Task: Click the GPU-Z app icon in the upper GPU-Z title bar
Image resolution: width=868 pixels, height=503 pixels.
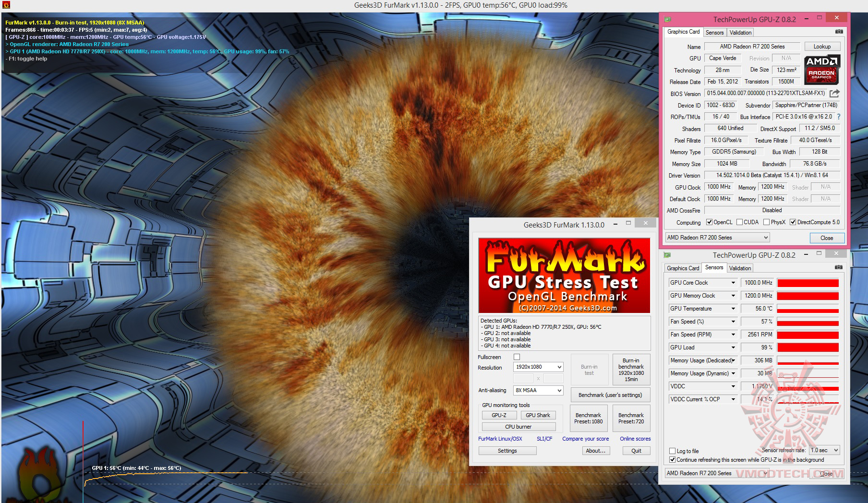Action: tap(667, 19)
